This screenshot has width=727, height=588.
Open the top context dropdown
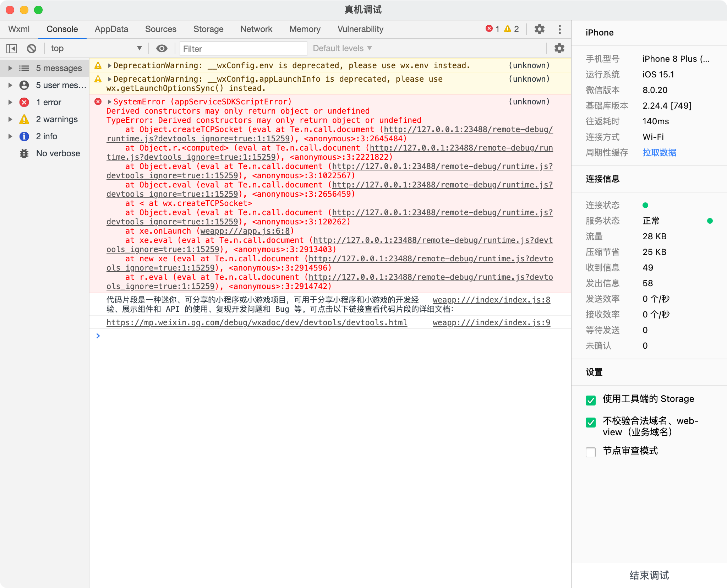[x=96, y=48]
